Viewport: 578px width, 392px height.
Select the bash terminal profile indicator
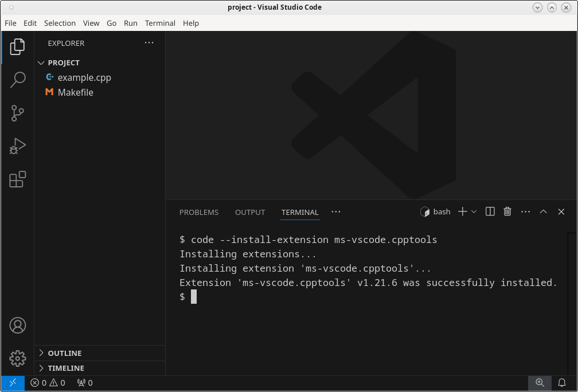coord(435,212)
